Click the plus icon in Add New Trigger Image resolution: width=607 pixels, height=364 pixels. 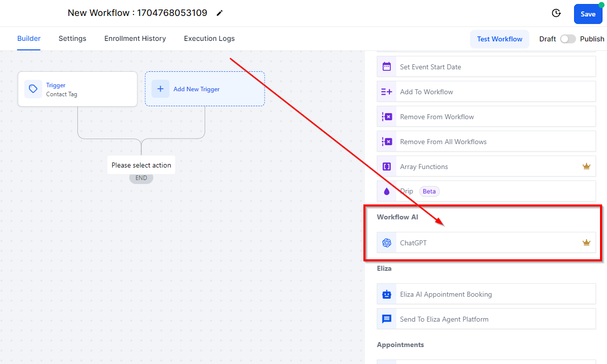pyautogui.click(x=160, y=89)
